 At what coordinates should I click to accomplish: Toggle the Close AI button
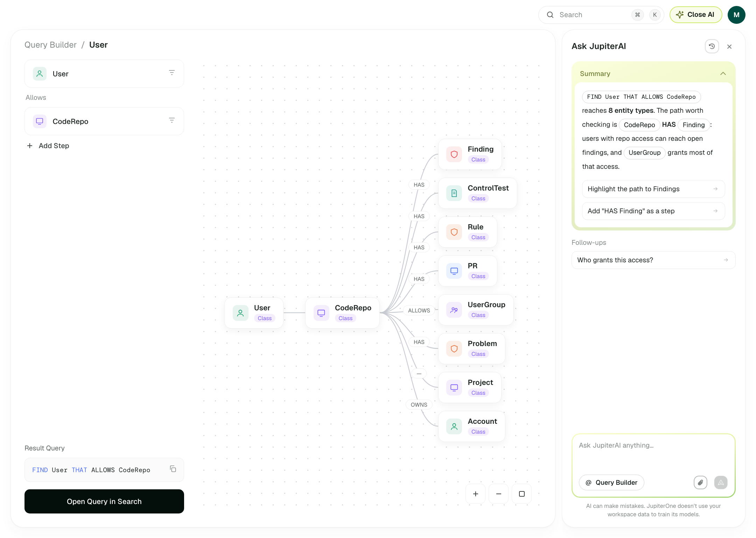[696, 15]
